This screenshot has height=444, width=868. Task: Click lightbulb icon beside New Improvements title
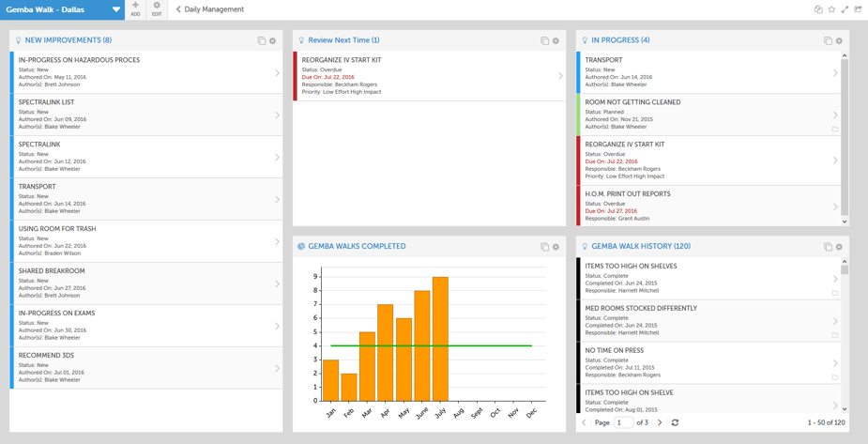[x=18, y=40]
